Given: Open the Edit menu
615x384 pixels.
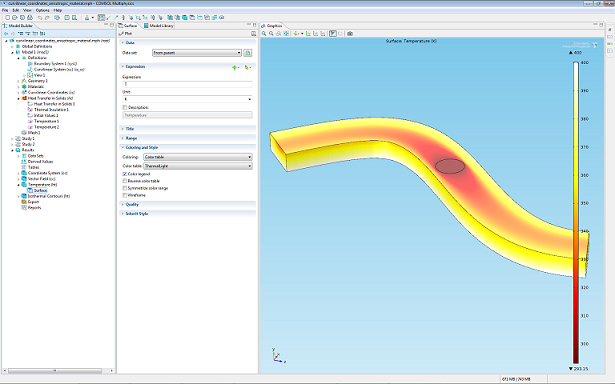Looking at the screenshot, I should click(x=16, y=10).
